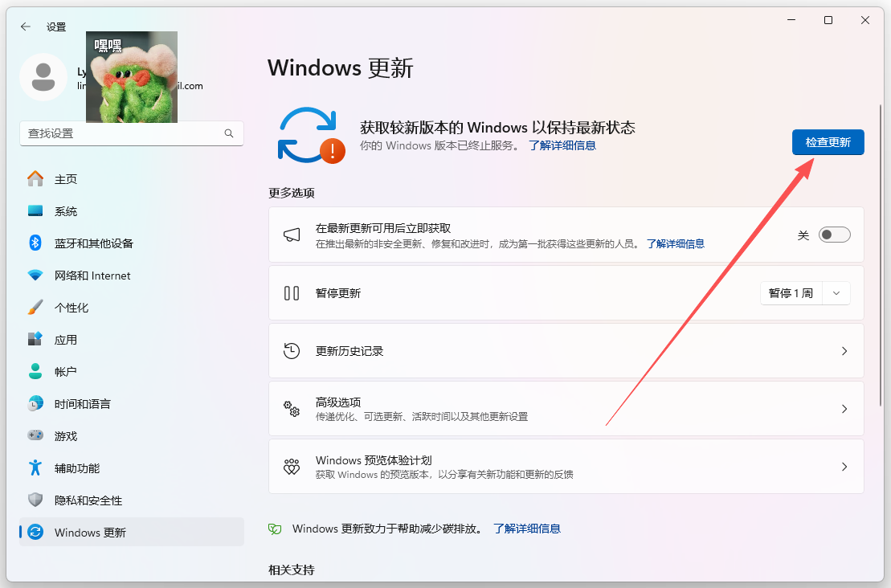Click the accessibility figure icon for 辅助功能
891x588 pixels.
pyautogui.click(x=35, y=468)
